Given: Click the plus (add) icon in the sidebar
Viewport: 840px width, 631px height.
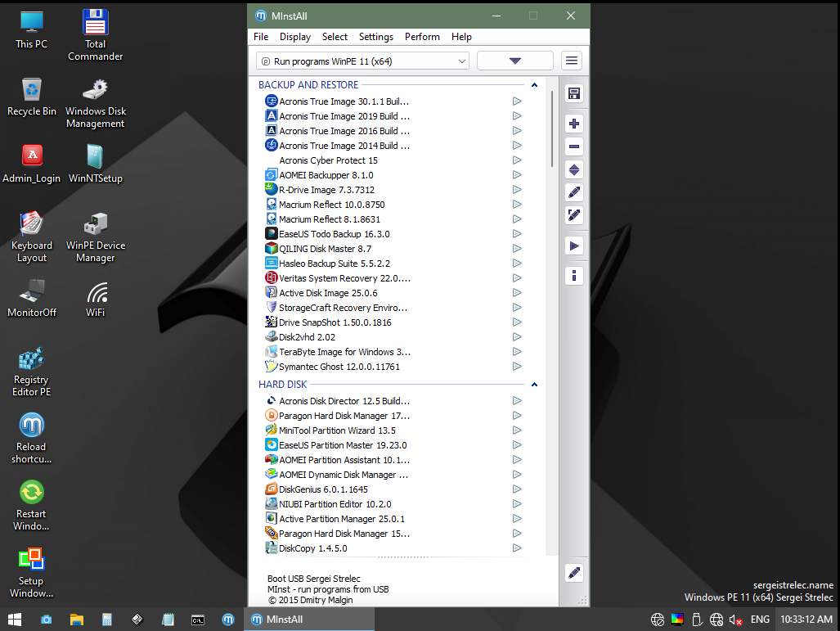Looking at the screenshot, I should pyautogui.click(x=573, y=124).
